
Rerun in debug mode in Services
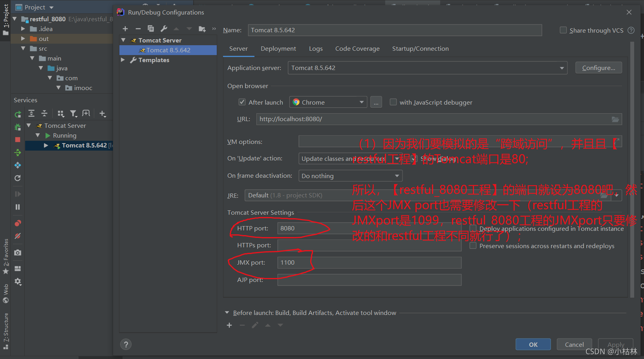click(x=18, y=127)
